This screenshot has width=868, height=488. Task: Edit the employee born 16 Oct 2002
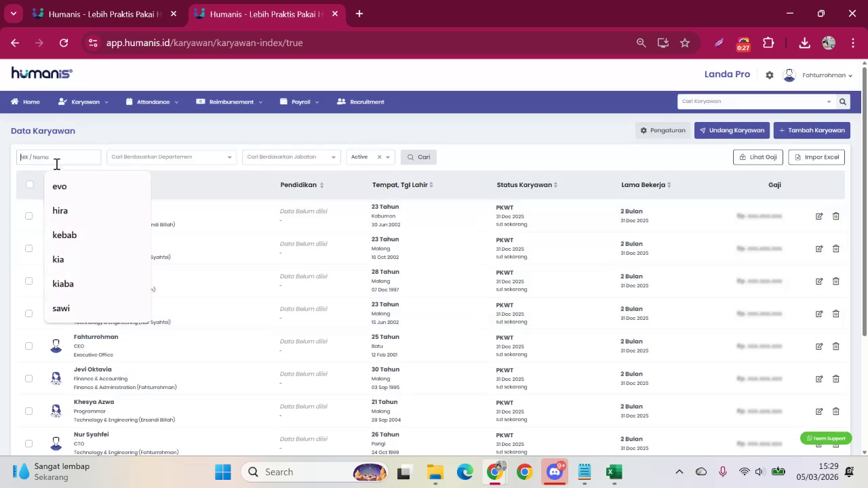pos(819,249)
